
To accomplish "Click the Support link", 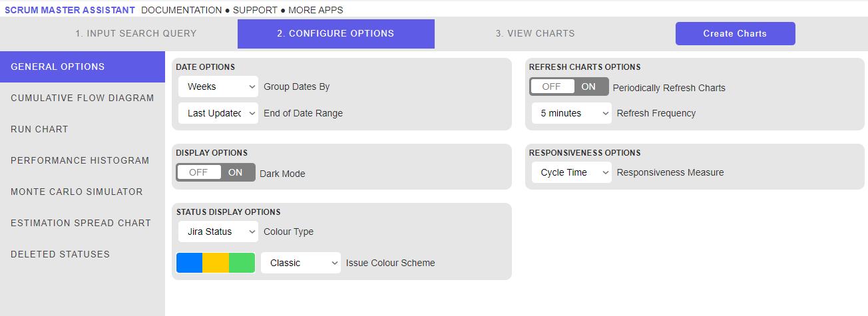I will click(256, 10).
